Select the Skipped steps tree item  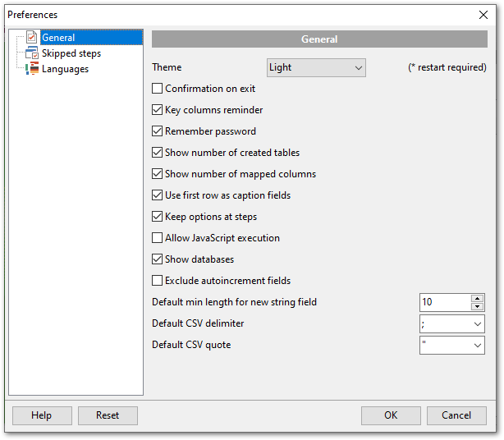tap(71, 53)
